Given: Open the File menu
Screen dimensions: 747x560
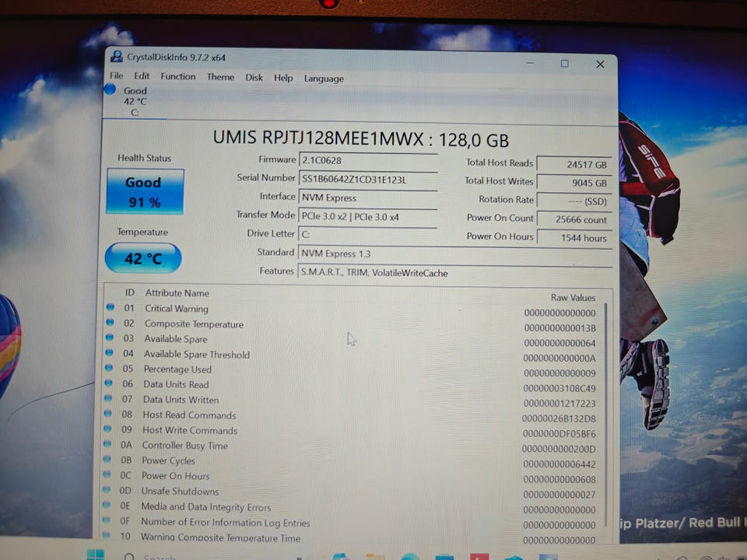Looking at the screenshot, I should (x=116, y=75).
